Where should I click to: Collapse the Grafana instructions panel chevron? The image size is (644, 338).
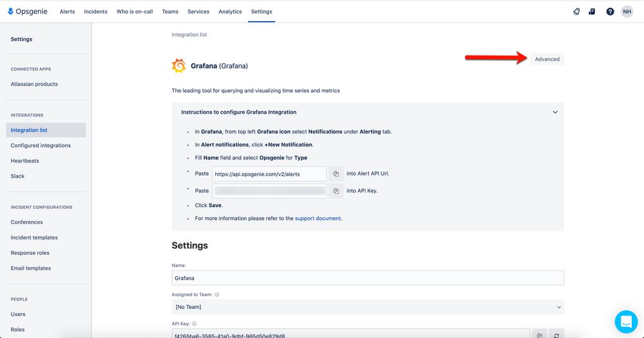coord(555,112)
